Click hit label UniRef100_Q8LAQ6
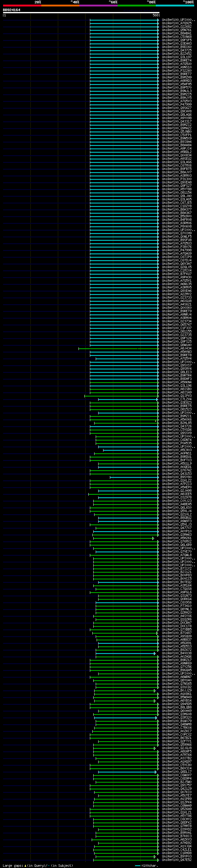197x868 pixels. [176, 115]
